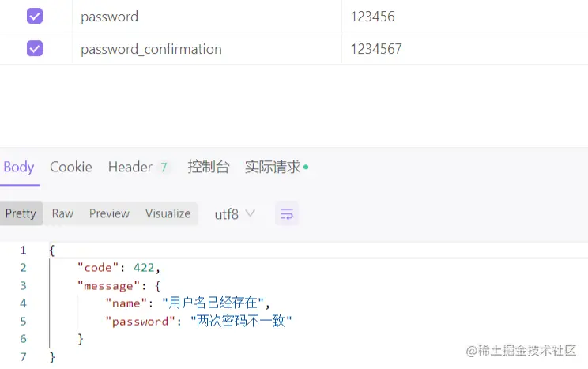Screen dimensions: 588x369
Task: Select the Preview view mode
Action: [x=109, y=213]
